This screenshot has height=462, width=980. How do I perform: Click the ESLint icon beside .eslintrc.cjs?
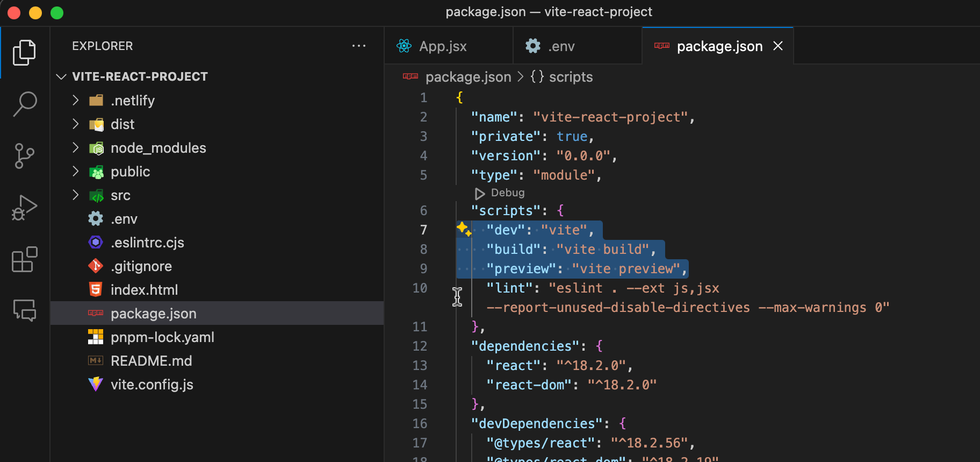pyautogui.click(x=96, y=242)
